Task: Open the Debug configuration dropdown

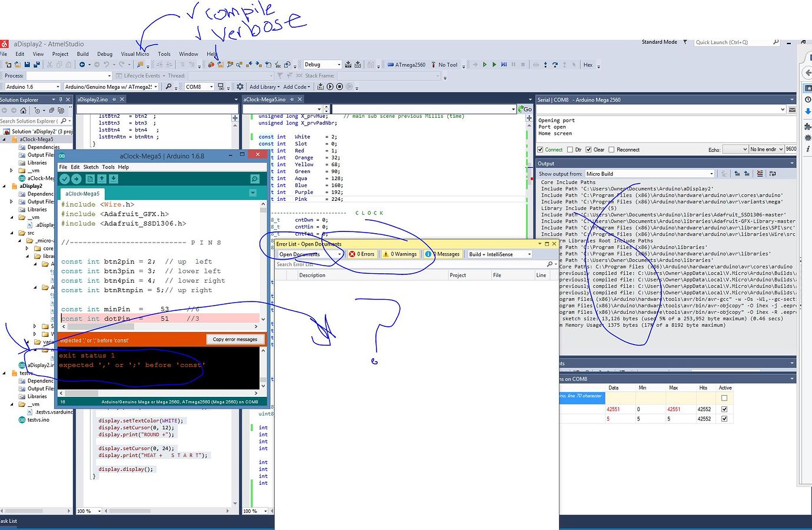Action: point(322,65)
